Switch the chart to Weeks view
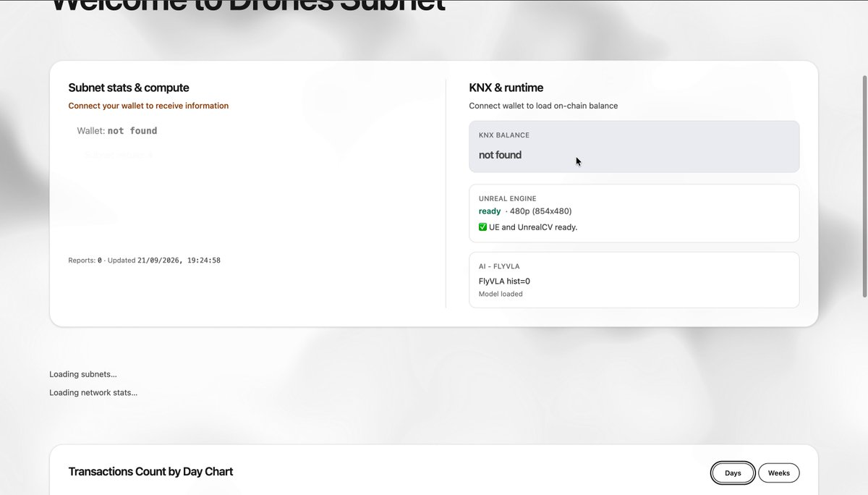The image size is (868, 495). pos(779,473)
